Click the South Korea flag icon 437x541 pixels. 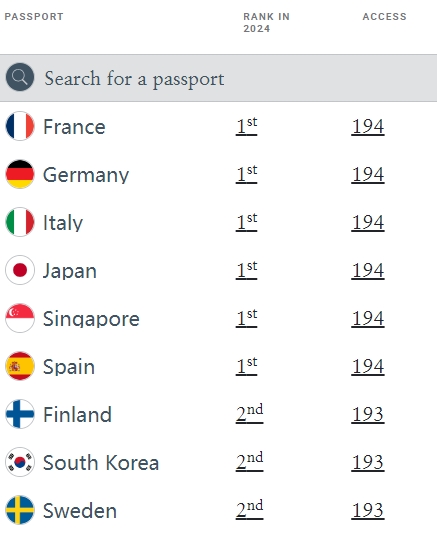tap(20, 462)
